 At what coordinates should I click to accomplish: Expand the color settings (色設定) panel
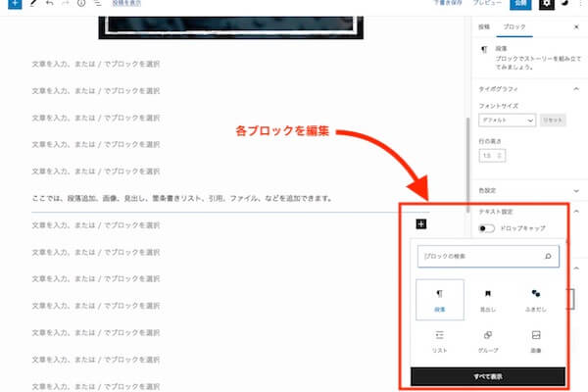pyautogui.click(x=576, y=190)
